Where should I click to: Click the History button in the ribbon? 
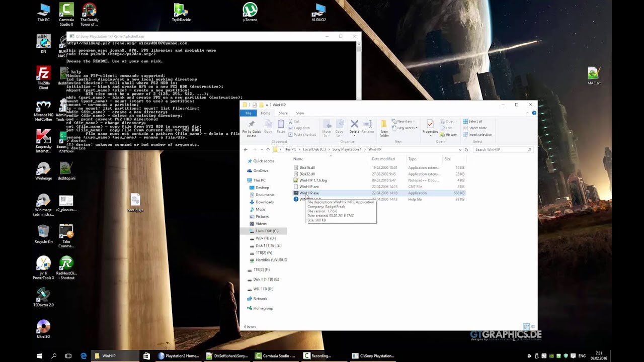448,134
